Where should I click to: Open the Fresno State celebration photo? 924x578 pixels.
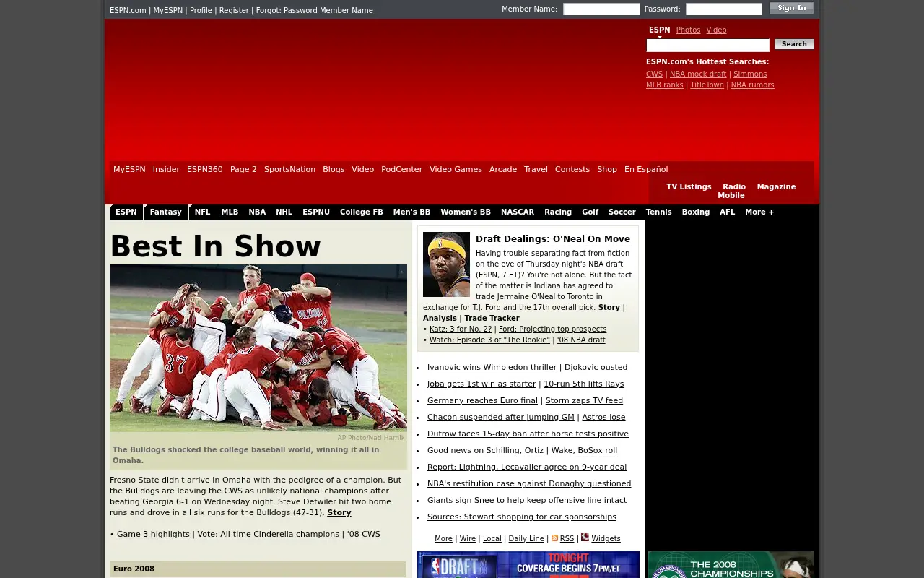(x=258, y=348)
